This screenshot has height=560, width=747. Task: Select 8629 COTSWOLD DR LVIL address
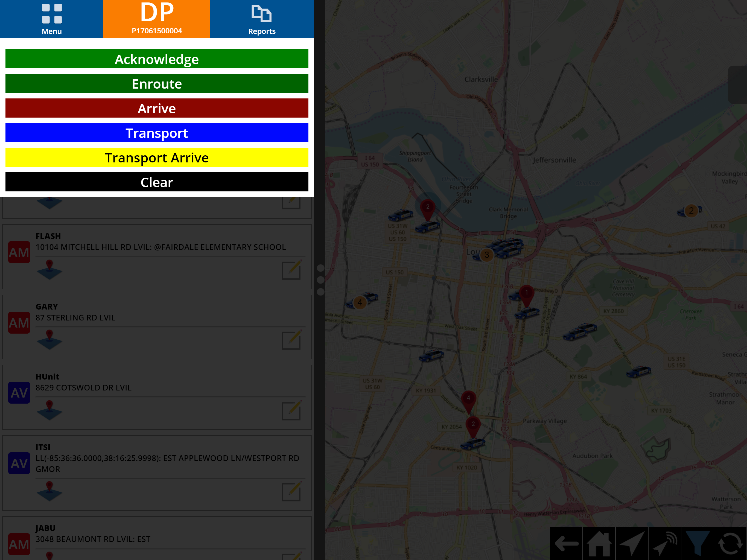(83, 388)
